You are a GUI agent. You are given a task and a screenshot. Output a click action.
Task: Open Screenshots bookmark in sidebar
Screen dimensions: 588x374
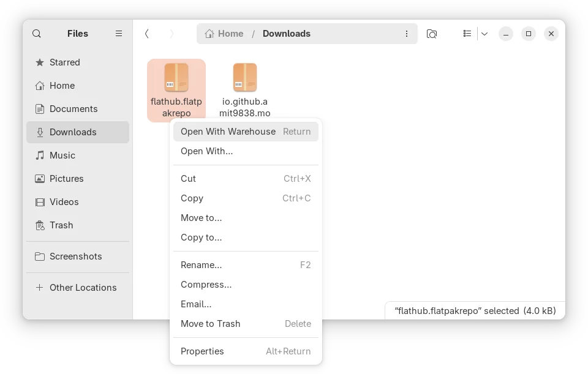click(x=78, y=256)
